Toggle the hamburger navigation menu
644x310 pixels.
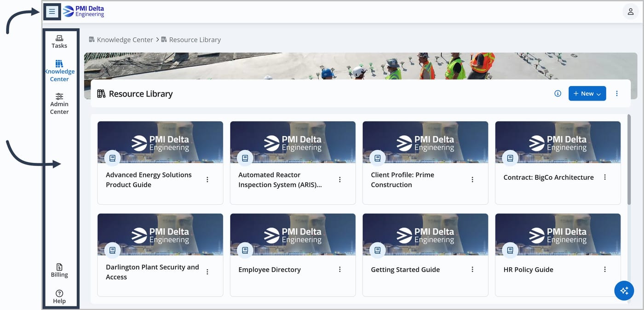click(x=52, y=11)
